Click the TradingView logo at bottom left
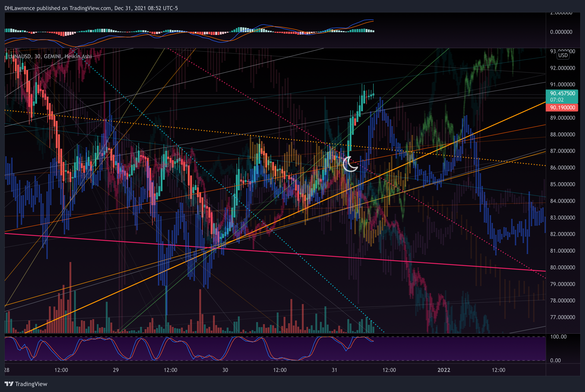585x392 pixels. [26, 384]
